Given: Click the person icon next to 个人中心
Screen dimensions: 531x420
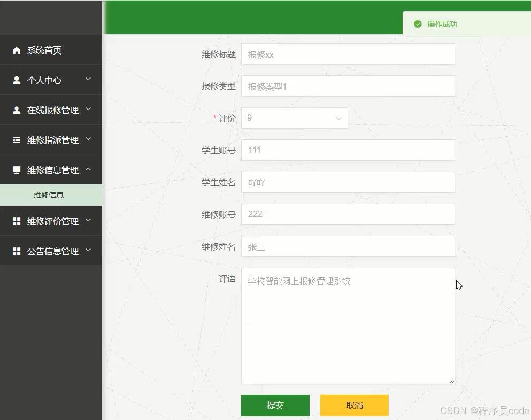Looking at the screenshot, I should pyautogui.click(x=17, y=80).
